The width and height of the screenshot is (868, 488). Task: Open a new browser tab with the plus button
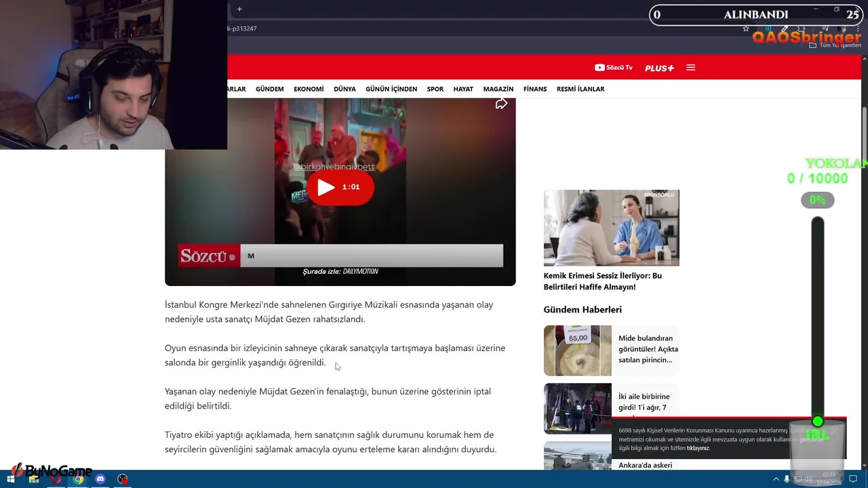pos(239,9)
